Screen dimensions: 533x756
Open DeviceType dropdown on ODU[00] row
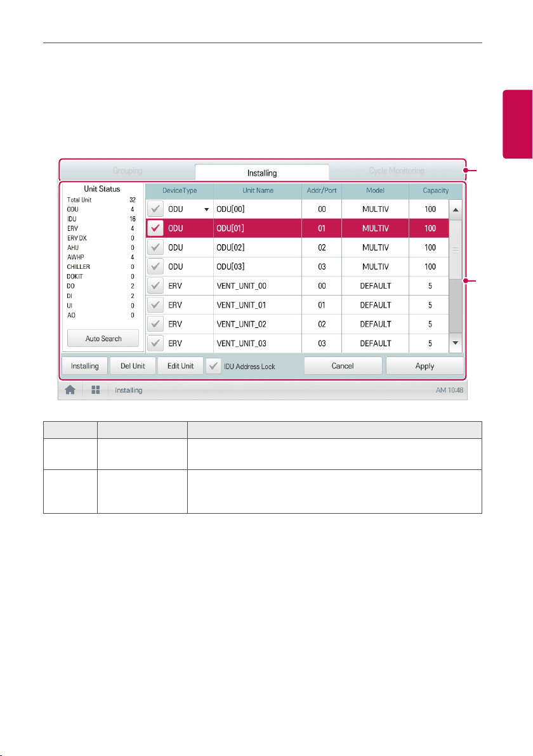tap(206, 209)
